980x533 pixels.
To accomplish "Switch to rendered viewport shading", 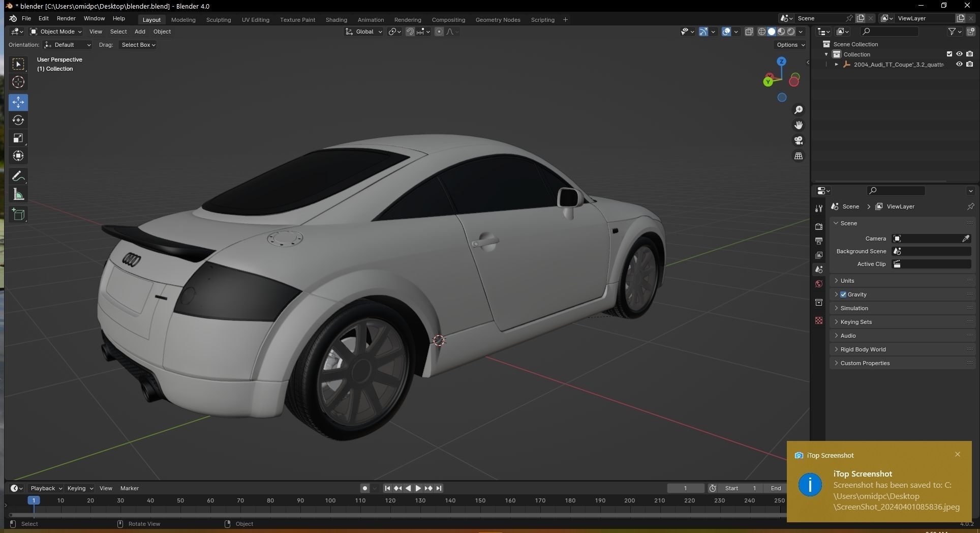I will (x=791, y=32).
